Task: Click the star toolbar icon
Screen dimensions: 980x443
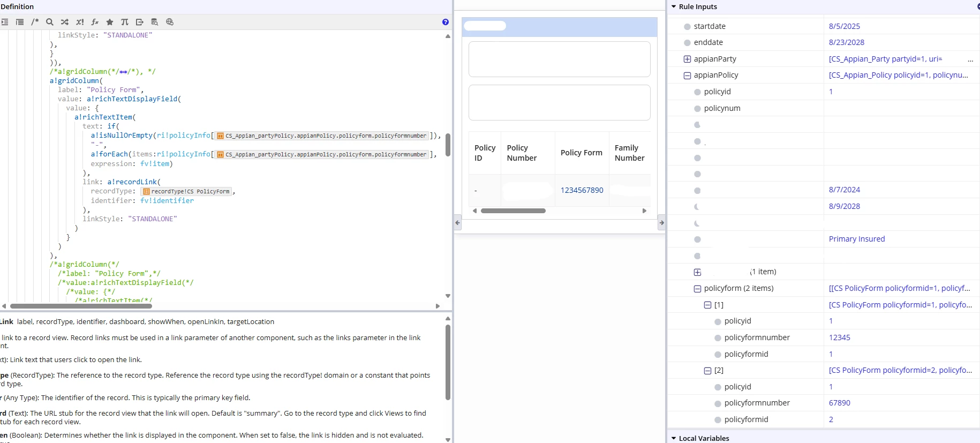Action: (110, 22)
